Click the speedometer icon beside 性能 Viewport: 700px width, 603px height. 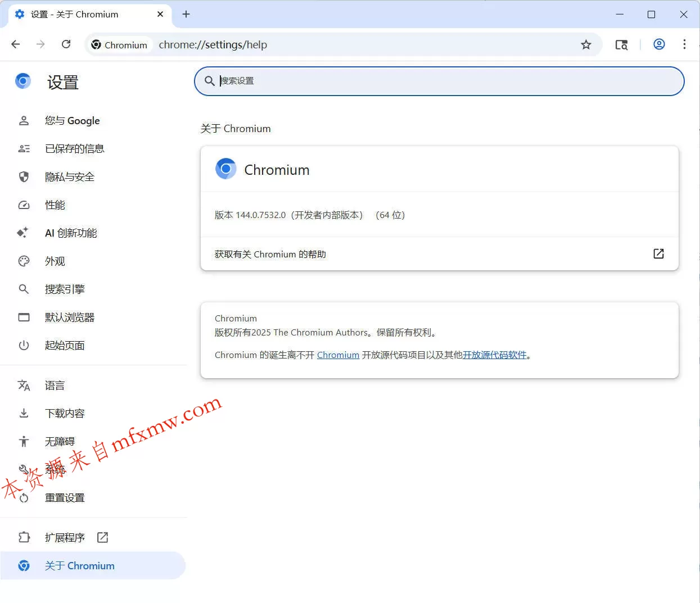point(24,205)
